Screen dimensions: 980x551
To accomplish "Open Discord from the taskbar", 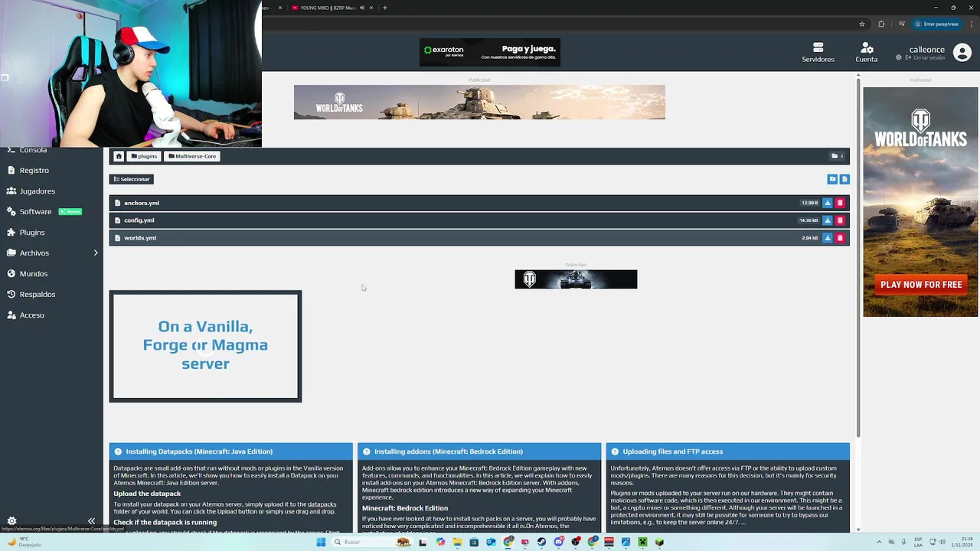I will 558,542.
